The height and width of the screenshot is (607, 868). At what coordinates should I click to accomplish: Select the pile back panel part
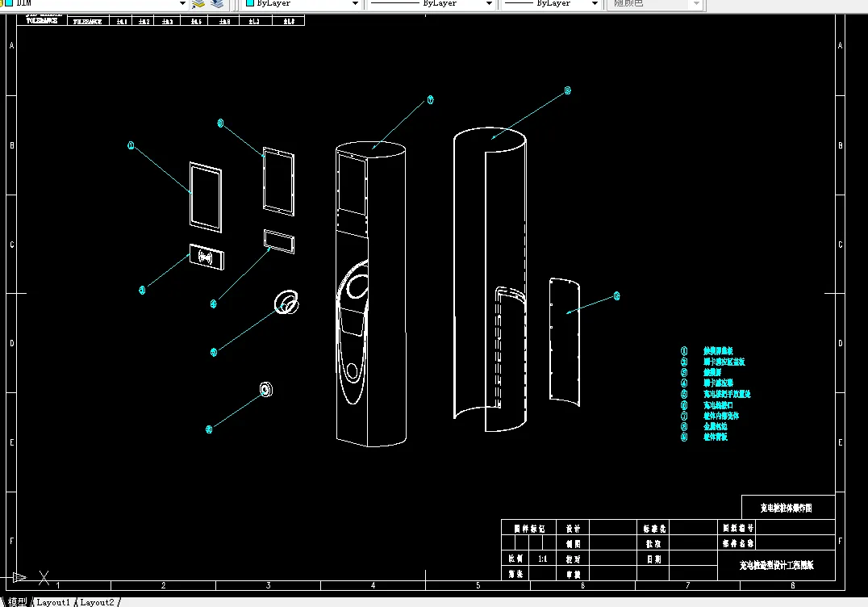(x=565, y=342)
